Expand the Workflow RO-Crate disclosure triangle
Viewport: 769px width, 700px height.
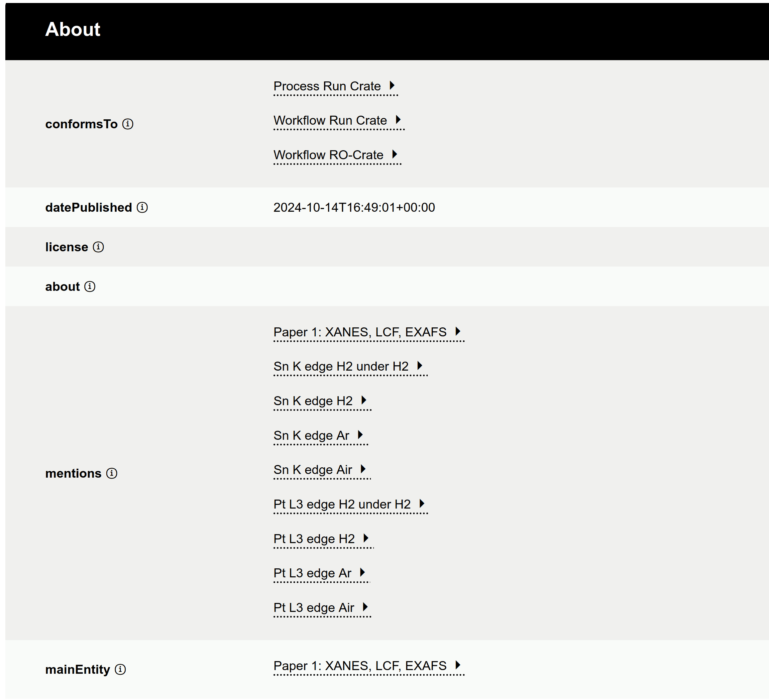tap(394, 155)
